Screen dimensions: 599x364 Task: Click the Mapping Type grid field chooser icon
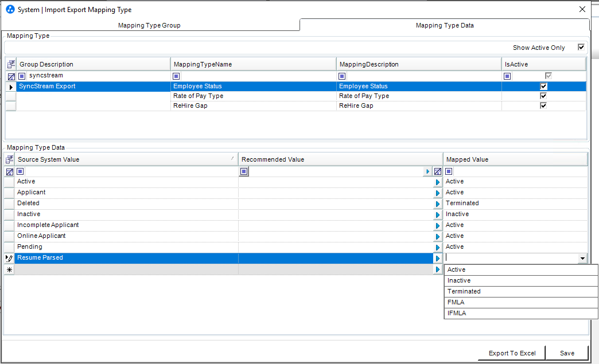(11, 64)
